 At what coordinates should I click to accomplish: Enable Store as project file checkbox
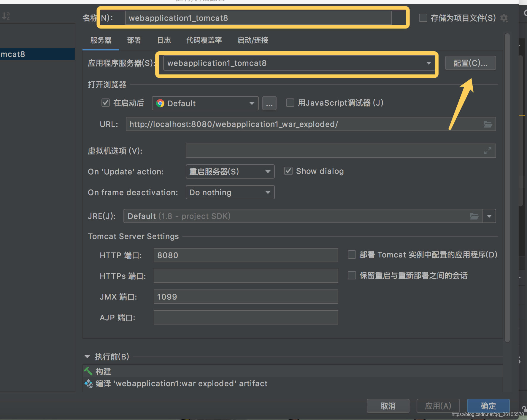pos(423,18)
